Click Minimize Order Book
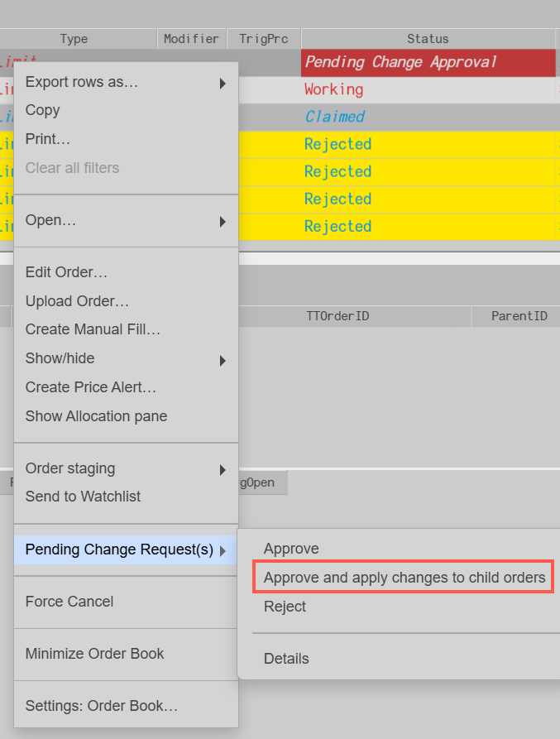Image resolution: width=560 pixels, height=739 pixels. [x=94, y=654]
